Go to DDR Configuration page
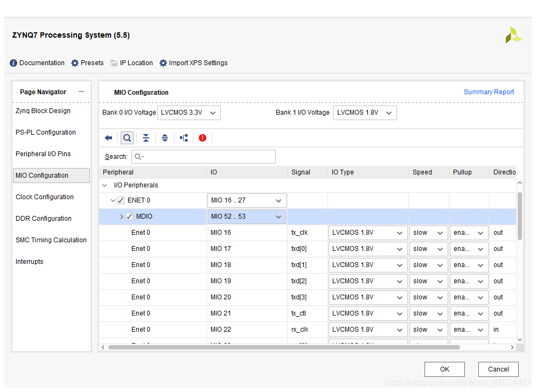This screenshot has height=392, width=536. 44,219
